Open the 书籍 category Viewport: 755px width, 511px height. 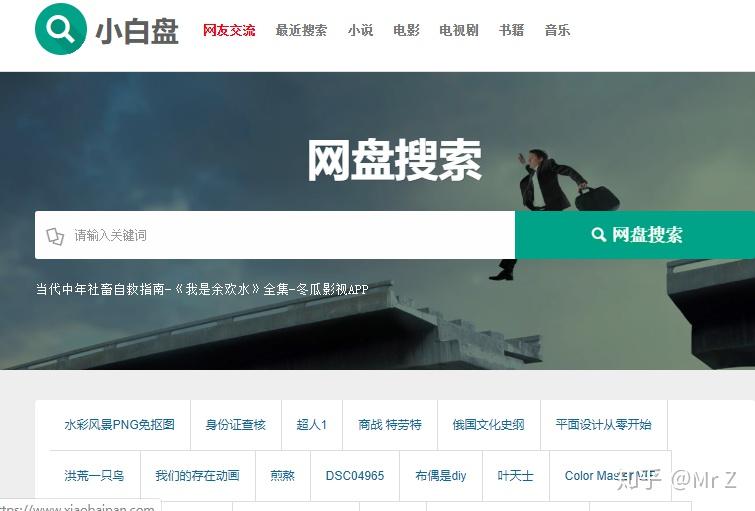point(511,30)
